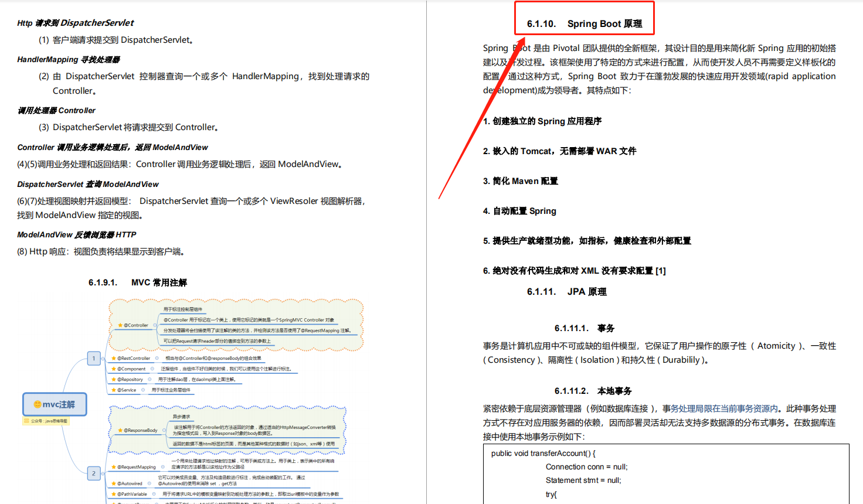Click the star icon beside @RestController
The image size is (863, 504).
coord(113,358)
